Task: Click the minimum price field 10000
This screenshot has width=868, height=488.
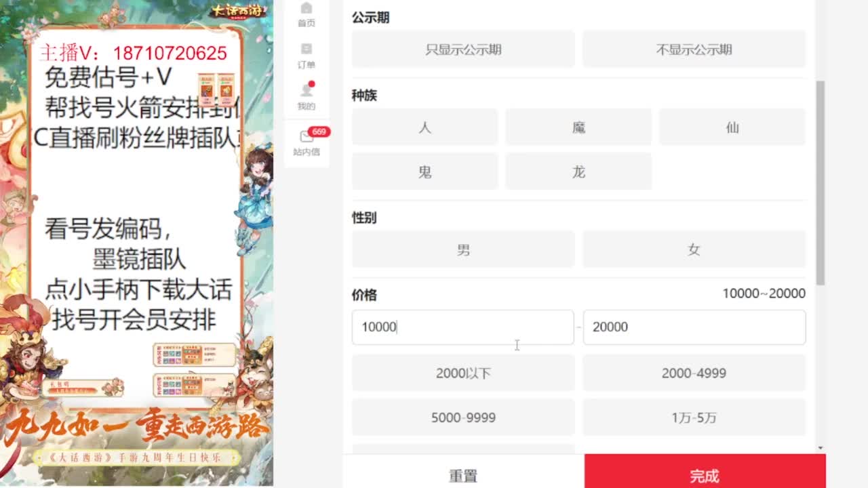Action: click(462, 327)
